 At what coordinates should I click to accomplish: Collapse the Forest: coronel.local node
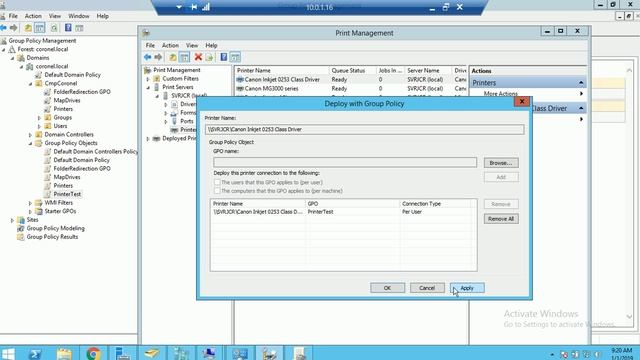(4, 49)
